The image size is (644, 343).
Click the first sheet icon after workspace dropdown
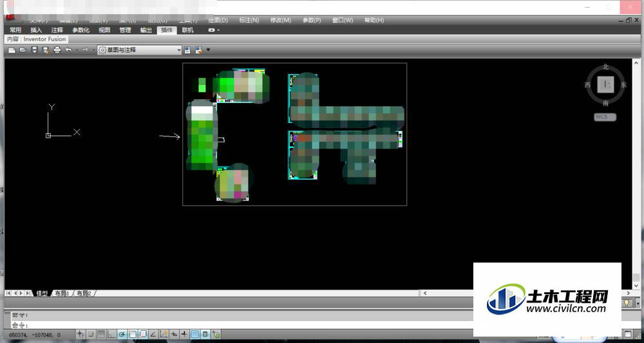187,50
